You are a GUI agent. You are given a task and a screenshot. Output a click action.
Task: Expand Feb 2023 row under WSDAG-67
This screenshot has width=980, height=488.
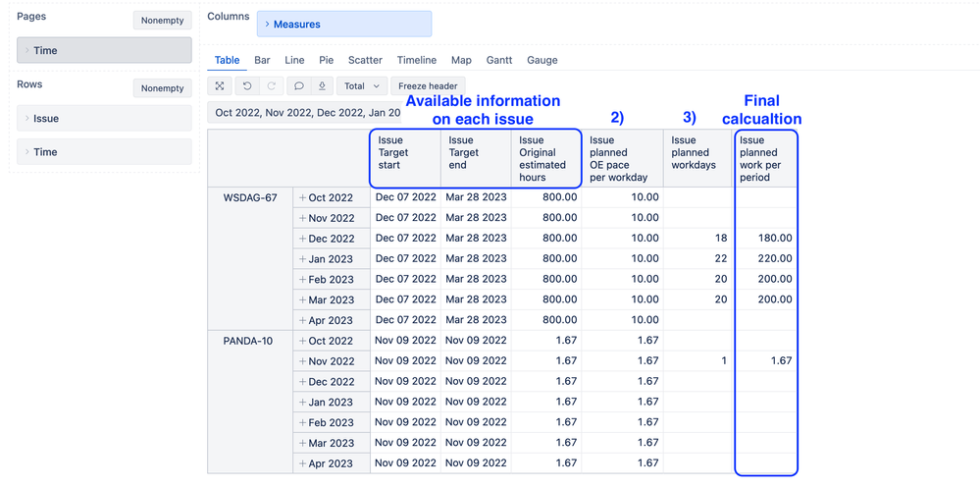(302, 279)
